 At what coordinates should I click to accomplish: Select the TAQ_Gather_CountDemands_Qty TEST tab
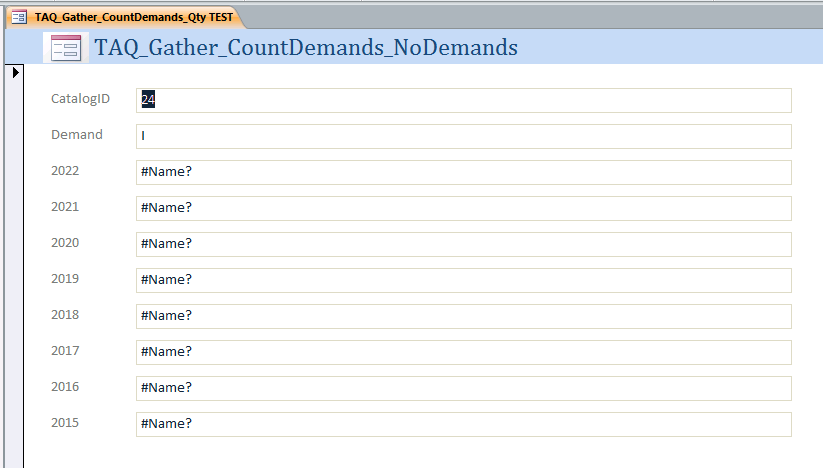[126, 17]
